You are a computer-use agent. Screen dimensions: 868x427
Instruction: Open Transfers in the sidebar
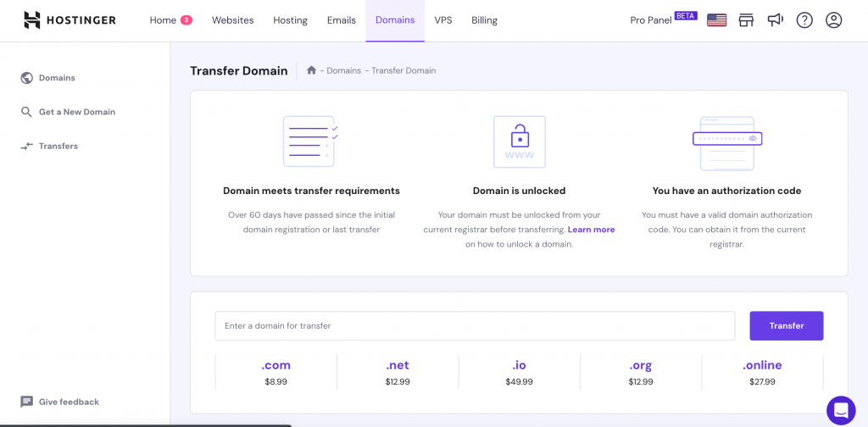pos(58,146)
